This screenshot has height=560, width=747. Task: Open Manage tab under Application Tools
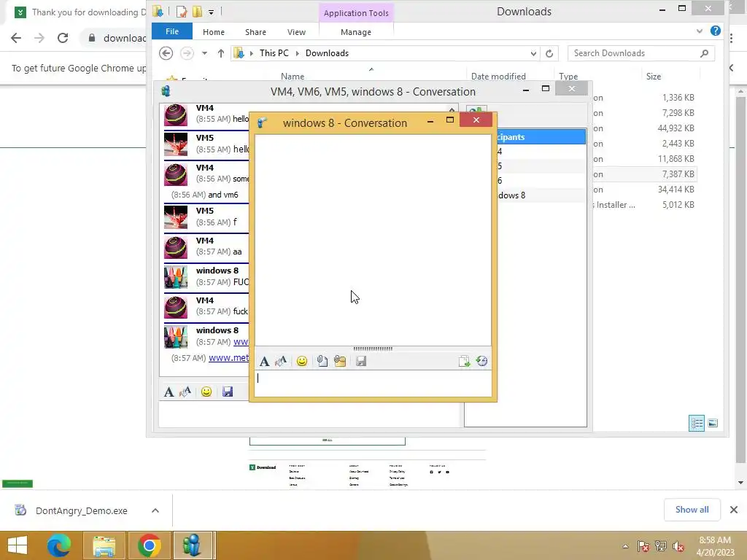pyautogui.click(x=356, y=32)
